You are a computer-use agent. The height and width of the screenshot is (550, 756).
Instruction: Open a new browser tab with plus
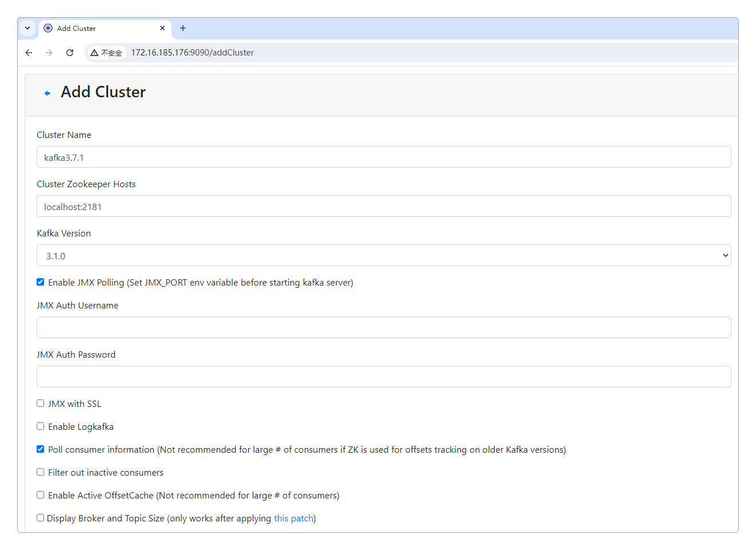click(183, 28)
